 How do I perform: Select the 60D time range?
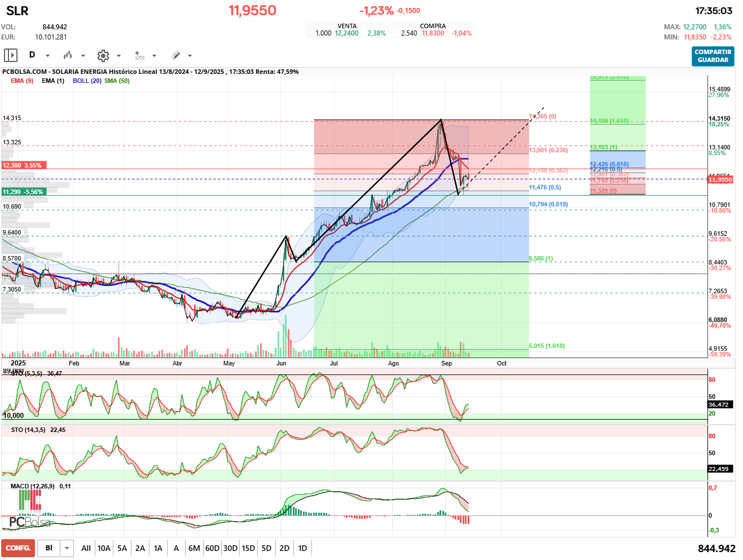(x=212, y=548)
